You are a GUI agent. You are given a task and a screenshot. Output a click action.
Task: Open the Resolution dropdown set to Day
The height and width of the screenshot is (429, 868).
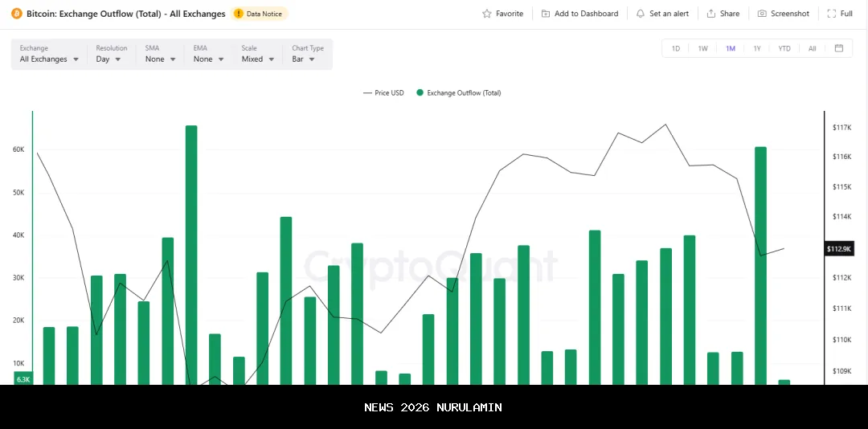108,59
